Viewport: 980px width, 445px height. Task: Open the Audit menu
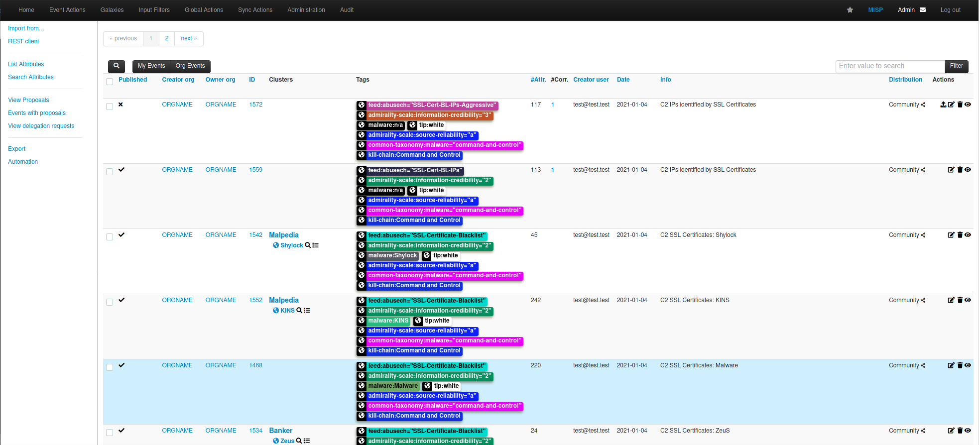(347, 10)
